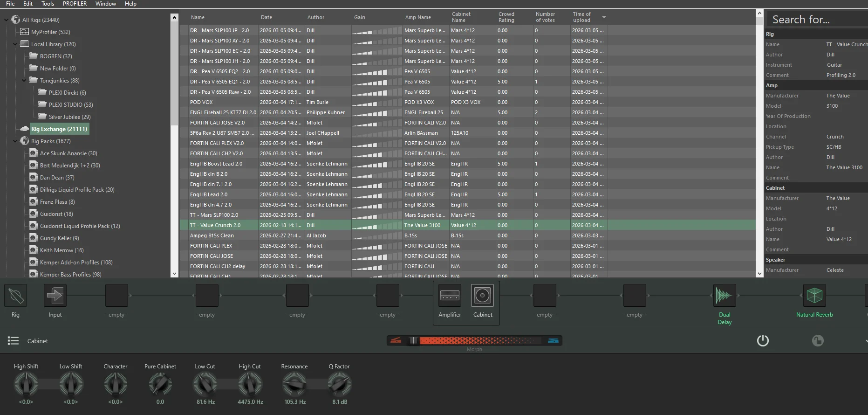This screenshot has height=415, width=868.
Task: Open the PROFILER menu
Action: [x=75, y=4]
